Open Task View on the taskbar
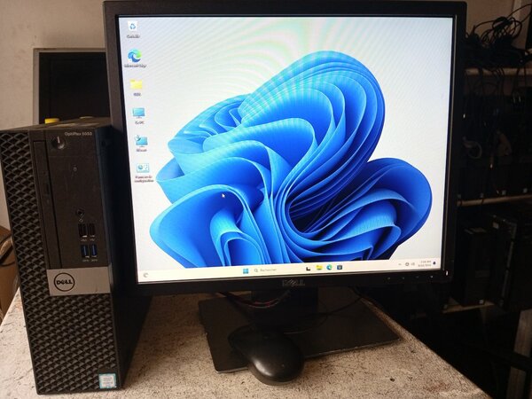Viewport: 532px width, 399px height. pyautogui.click(x=308, y=269)
